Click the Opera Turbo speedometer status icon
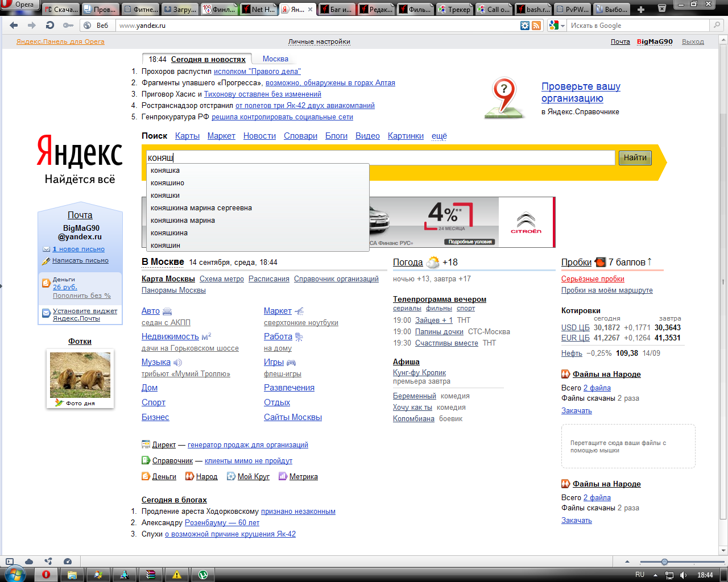Image resolution: width=728 pixels, height=582 pixels. tap(68, 562)
